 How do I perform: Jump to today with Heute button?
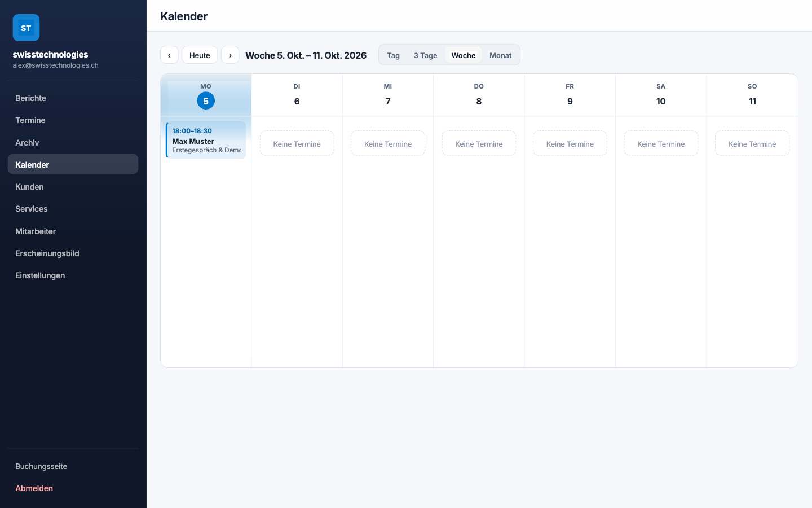click(x=200, y=55)
